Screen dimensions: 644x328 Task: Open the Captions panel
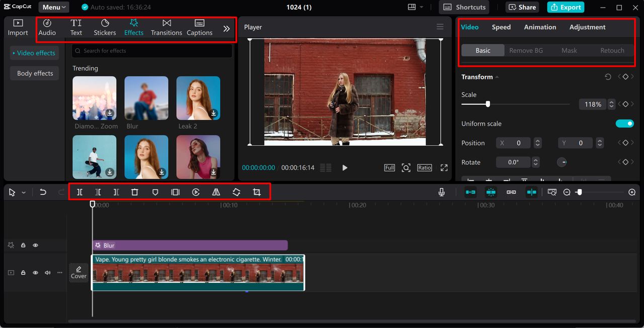click(199, 28)
